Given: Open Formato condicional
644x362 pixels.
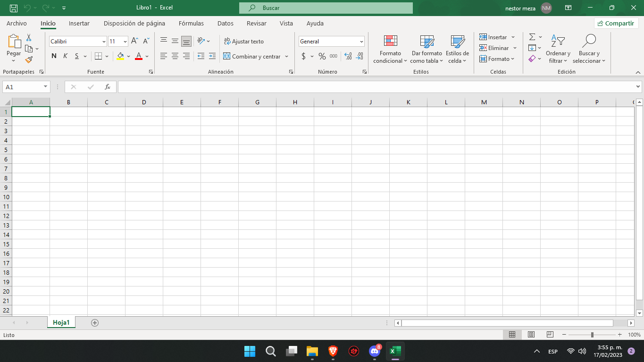Looking at the screenshot, I should [x=390, y=49].
